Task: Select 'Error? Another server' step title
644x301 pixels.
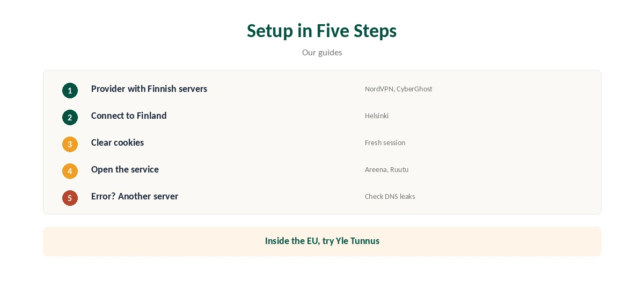Action: click(135, 196)
